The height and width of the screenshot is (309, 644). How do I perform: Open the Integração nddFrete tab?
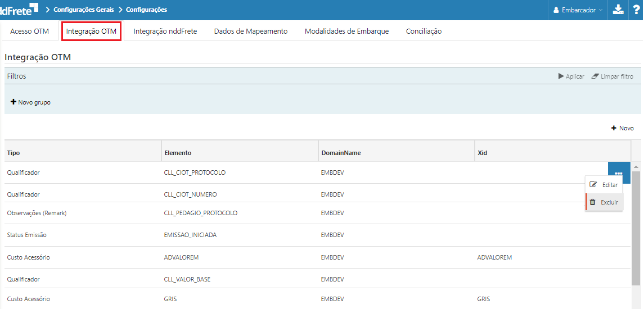(x=165, y=31)
